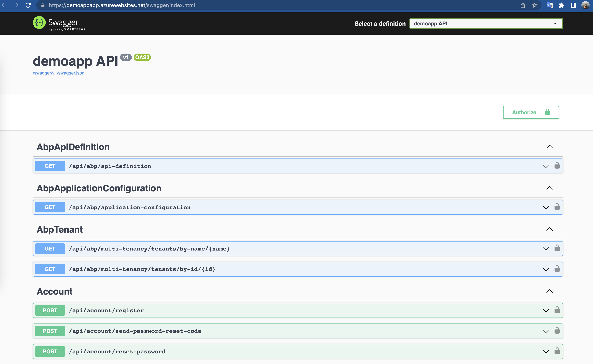Open Google Translate icon in toolbar
The image size is (593, 364).
(549, 5)
